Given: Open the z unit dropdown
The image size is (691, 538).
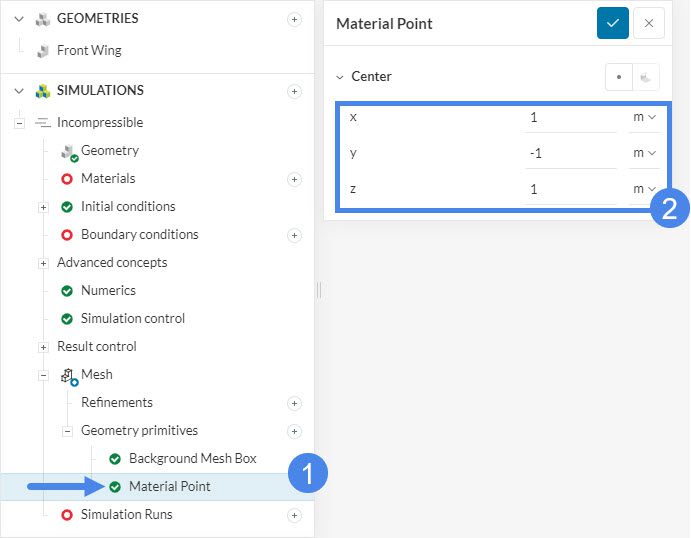Looking at the screenshot, I should pyautogui.click(x=644, y=189).
